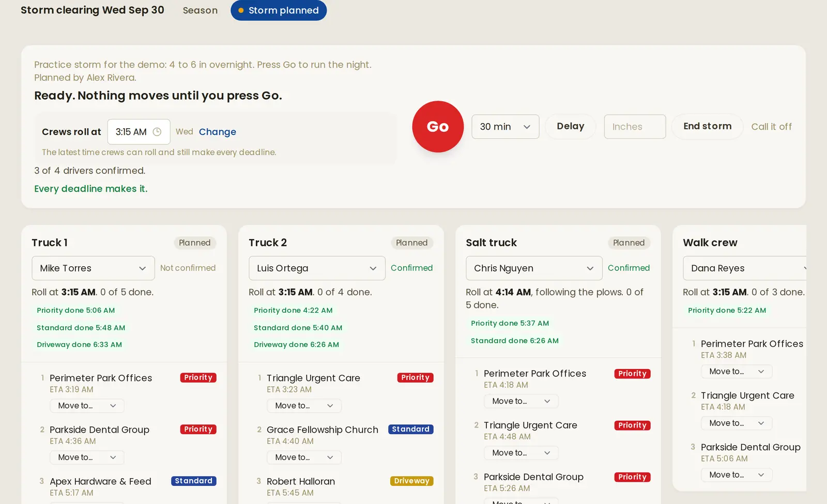The image size is (827, 504).
Task: Click the Call it off link
Action: coord(771,127)
